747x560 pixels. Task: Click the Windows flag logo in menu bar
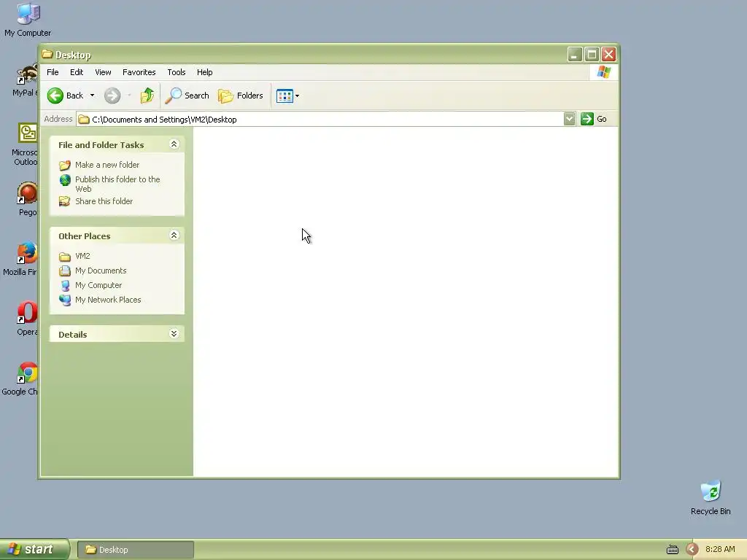click(x=603, y=72)
